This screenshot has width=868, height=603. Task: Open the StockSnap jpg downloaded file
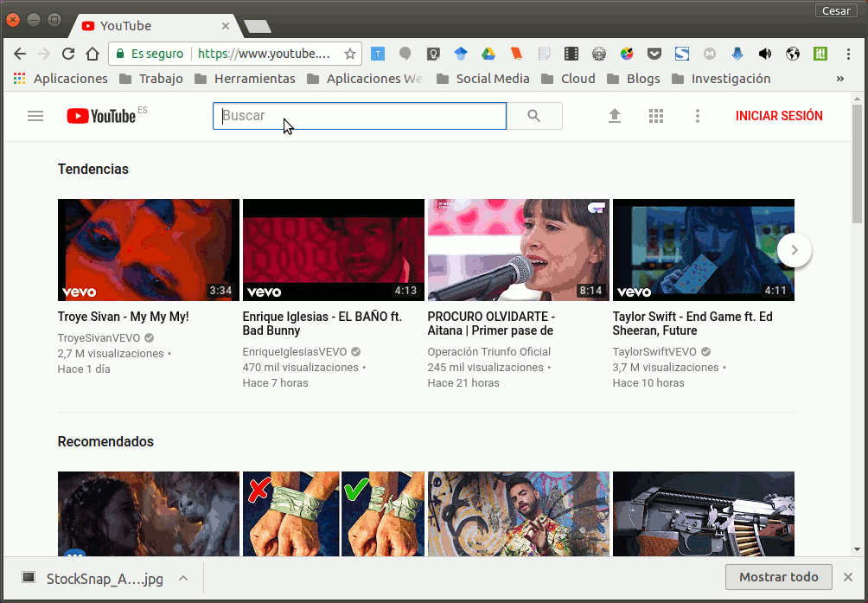93,579
